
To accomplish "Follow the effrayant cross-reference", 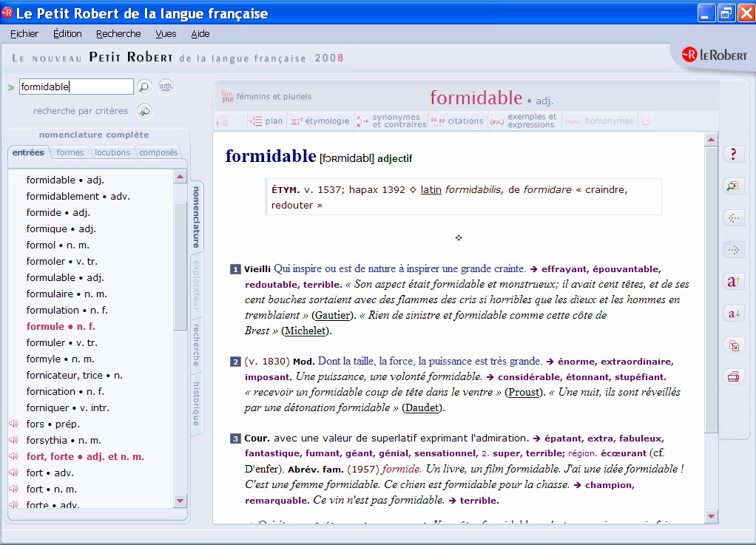I will [564, 269].
